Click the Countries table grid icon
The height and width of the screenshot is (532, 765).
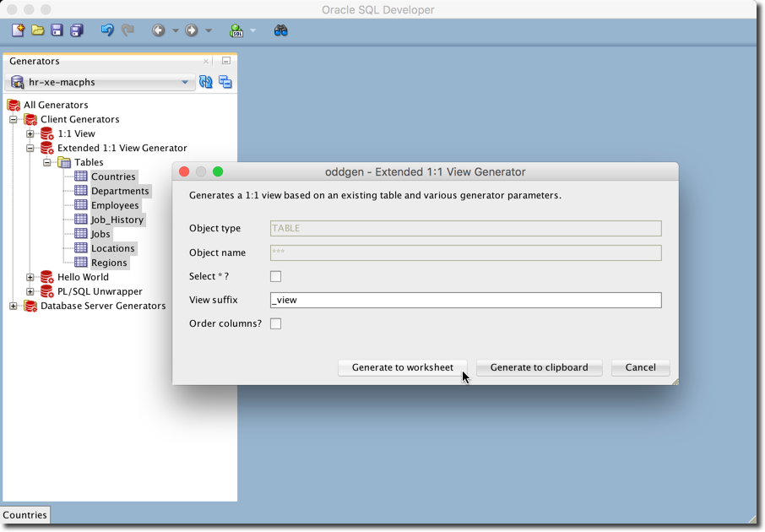tap(81, 176)
